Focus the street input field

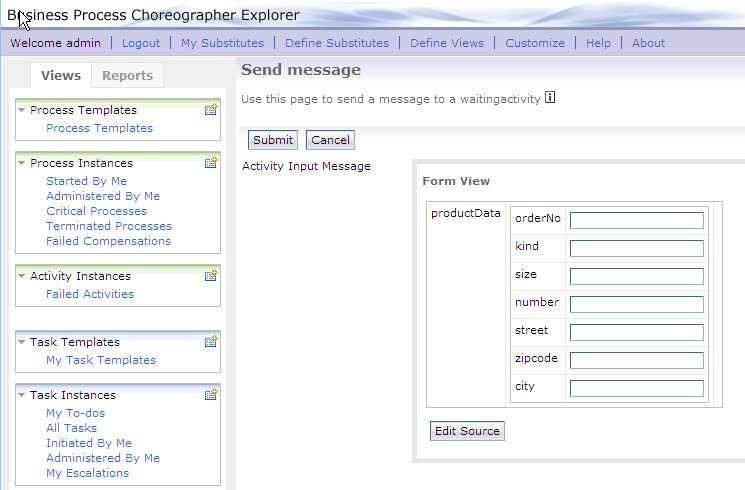pos(637,333)
